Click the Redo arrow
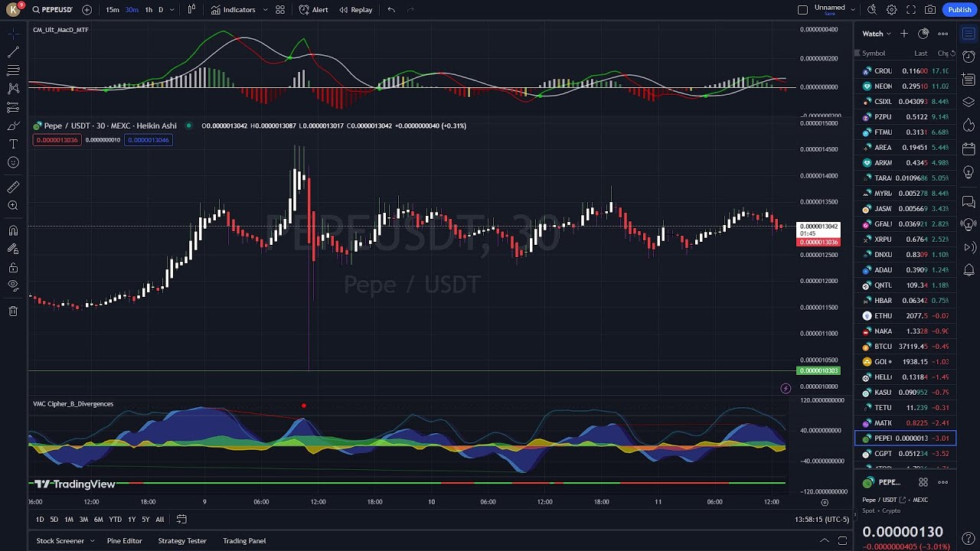 (x=410, y=10)
